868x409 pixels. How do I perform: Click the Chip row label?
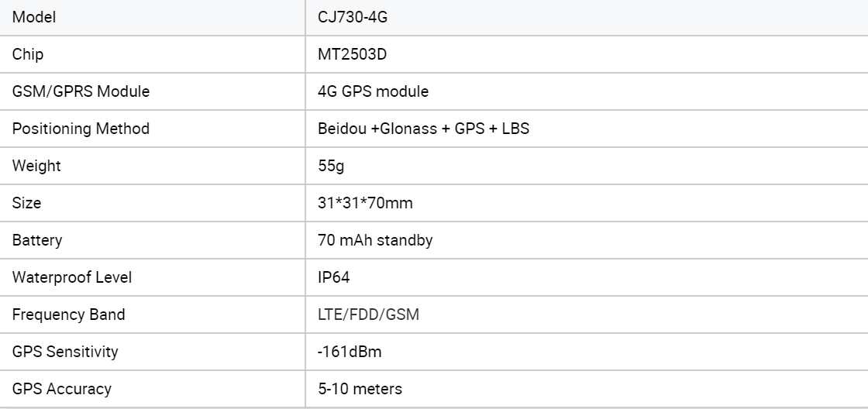point(28,54)
